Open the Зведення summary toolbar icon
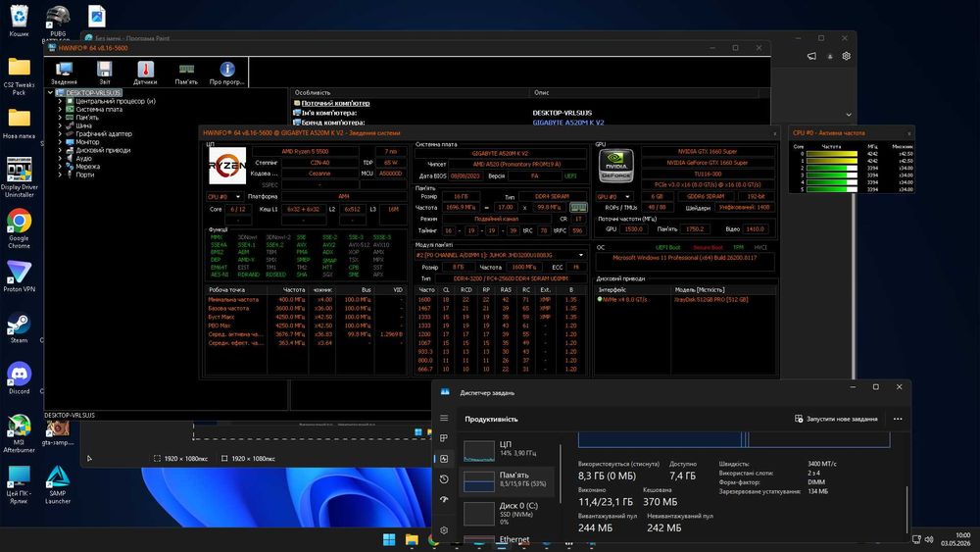The image size is (980, 552). click(x=64, y=73)
